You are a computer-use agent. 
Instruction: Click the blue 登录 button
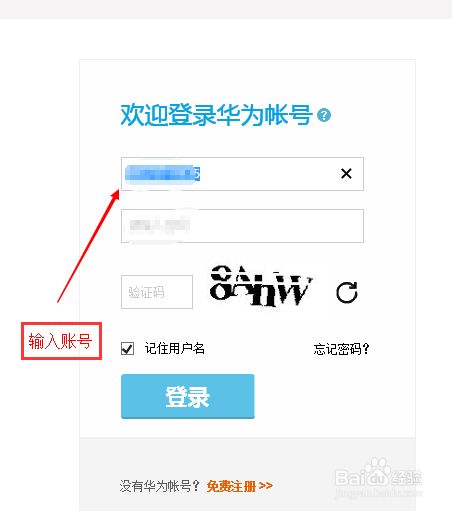pyautogui.click(x=188, y=396)
